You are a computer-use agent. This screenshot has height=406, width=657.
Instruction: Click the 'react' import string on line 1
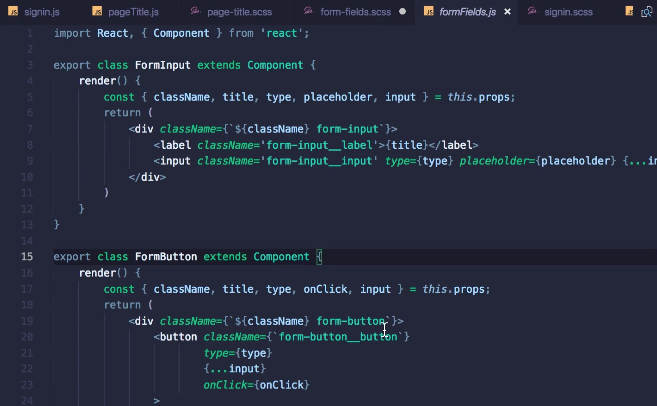point(282,33)
